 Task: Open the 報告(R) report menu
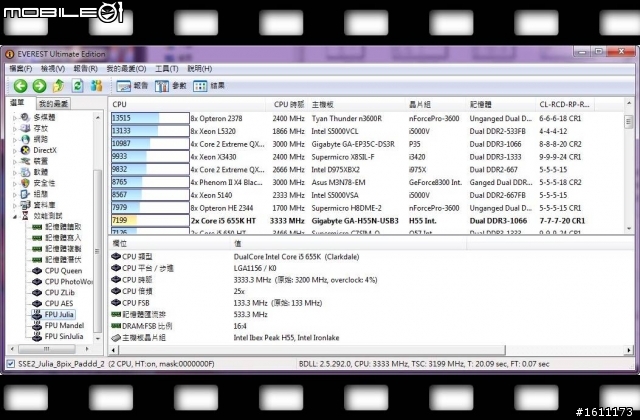(x=85, y=69)
